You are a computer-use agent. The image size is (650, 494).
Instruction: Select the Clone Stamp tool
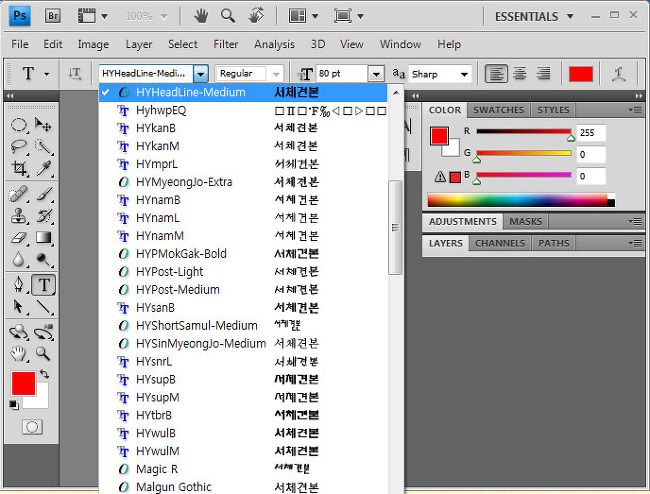coord(19,216)
